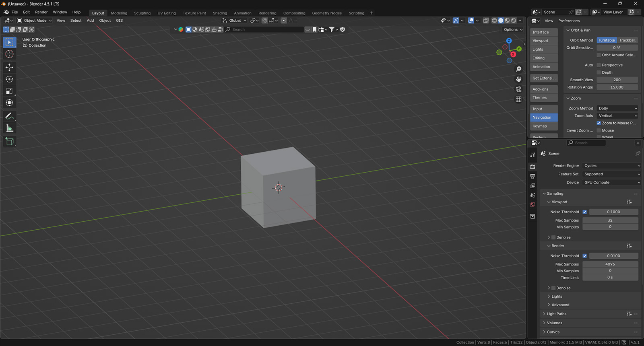Open the Tool properties tab
This screenshot has height=346, width=644.
[x=533, y=155]
